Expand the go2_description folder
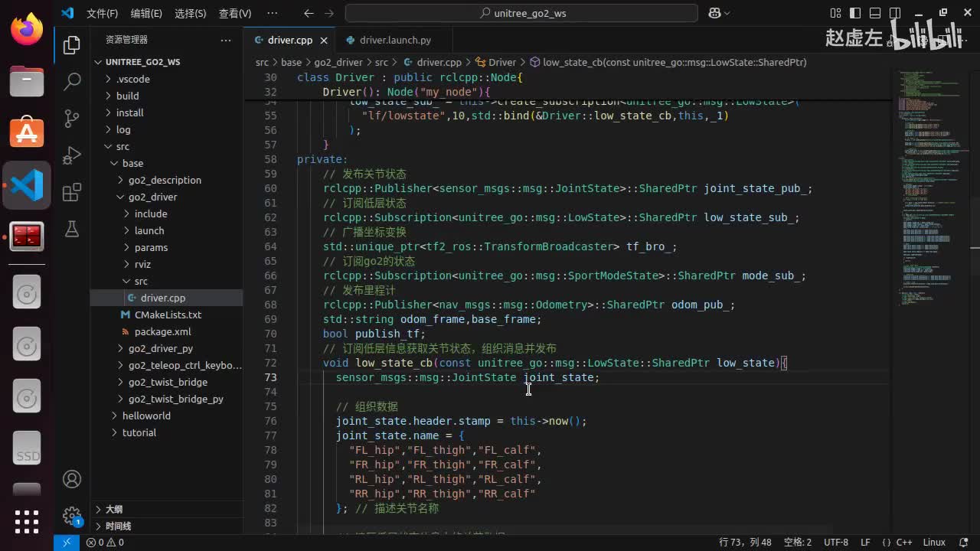The width and height of the screenshot is (980, 551). click(x=167, y=180)
